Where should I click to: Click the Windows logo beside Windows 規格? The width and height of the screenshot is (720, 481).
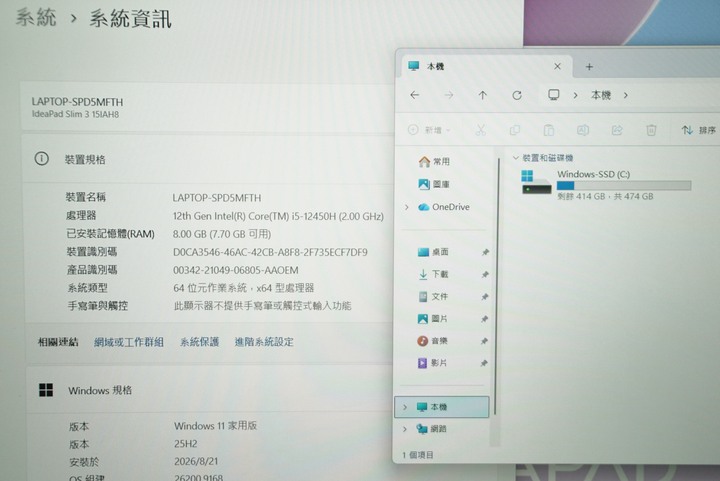pyautogui.click(x=46, y=390)
